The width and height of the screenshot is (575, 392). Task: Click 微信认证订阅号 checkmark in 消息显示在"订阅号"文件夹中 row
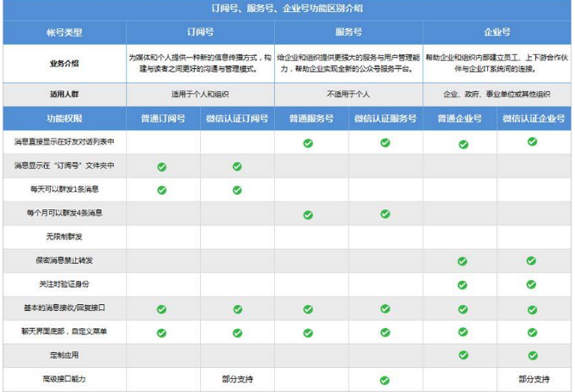pyautogui.click(x=237, y=166)
